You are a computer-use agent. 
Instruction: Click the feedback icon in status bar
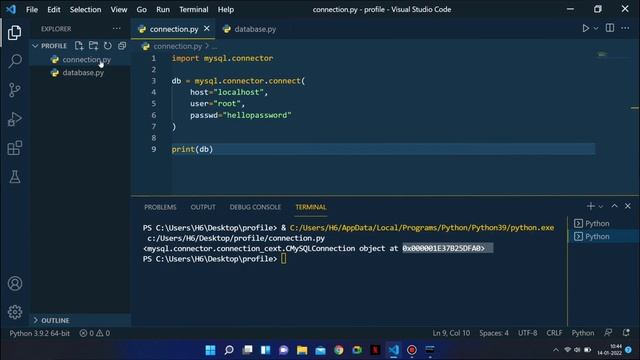[x=608, y=333]
